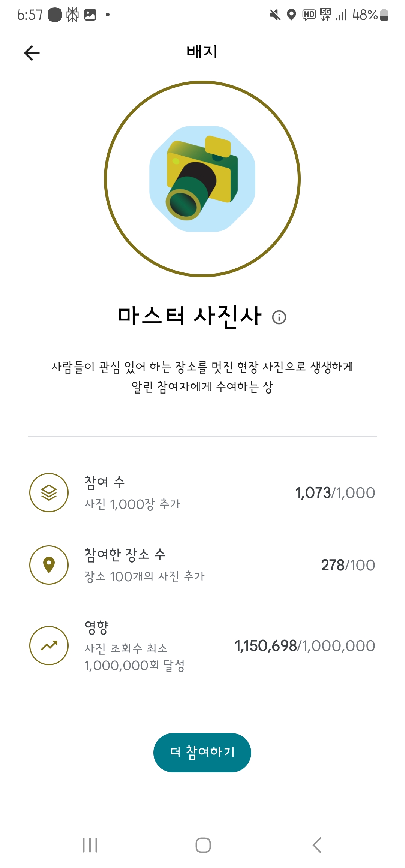405x868 pixels.
Task: Tap the trending arrow icon for 영향
Action: pyautogui.click(x=49, y=645)
